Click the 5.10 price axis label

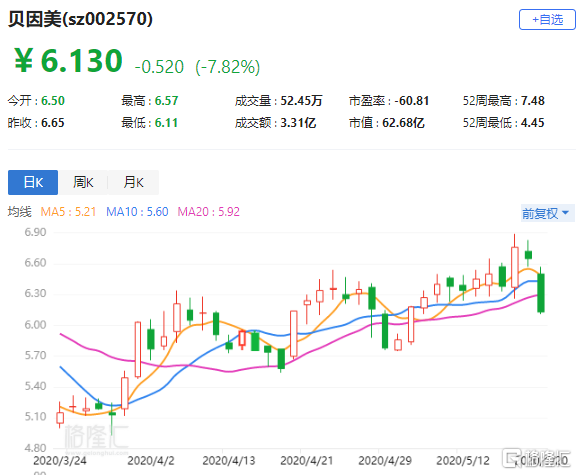pos(35,416)
